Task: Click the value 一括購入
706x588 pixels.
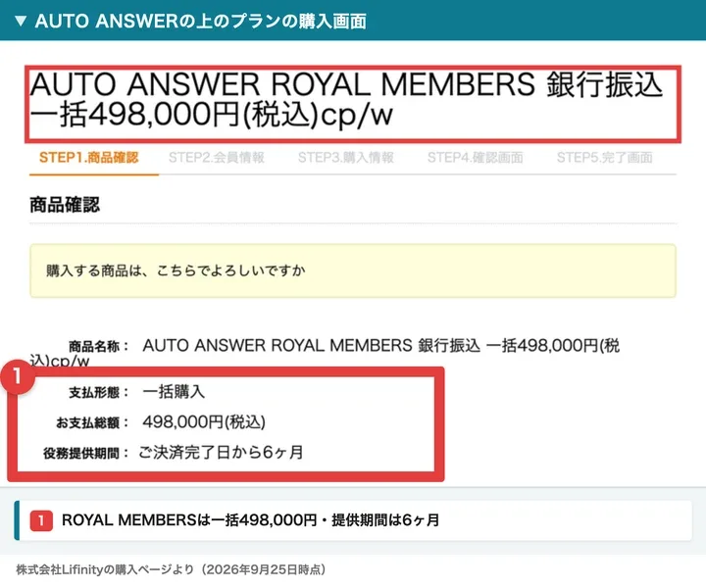Action: [174, 392]
